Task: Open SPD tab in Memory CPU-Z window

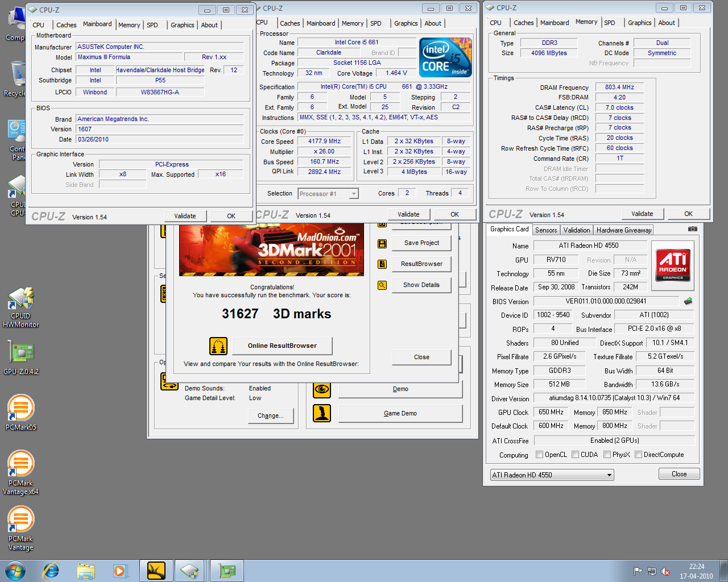Action: (610, 23)
